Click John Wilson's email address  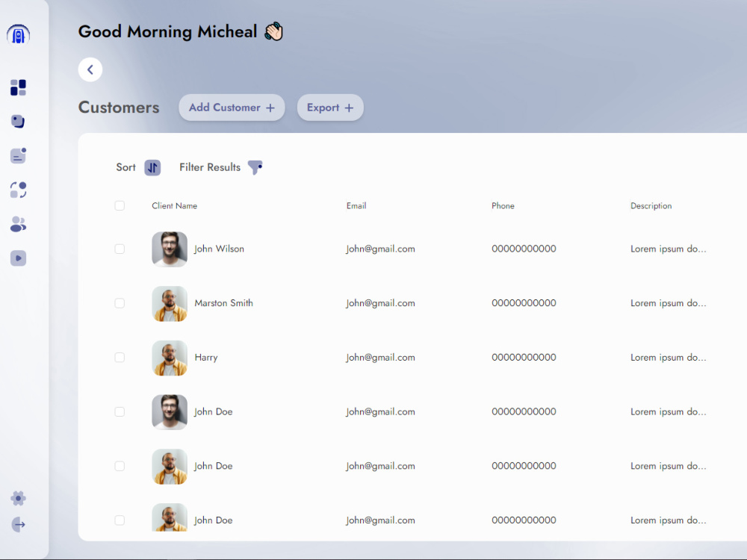tap(381, 249)
